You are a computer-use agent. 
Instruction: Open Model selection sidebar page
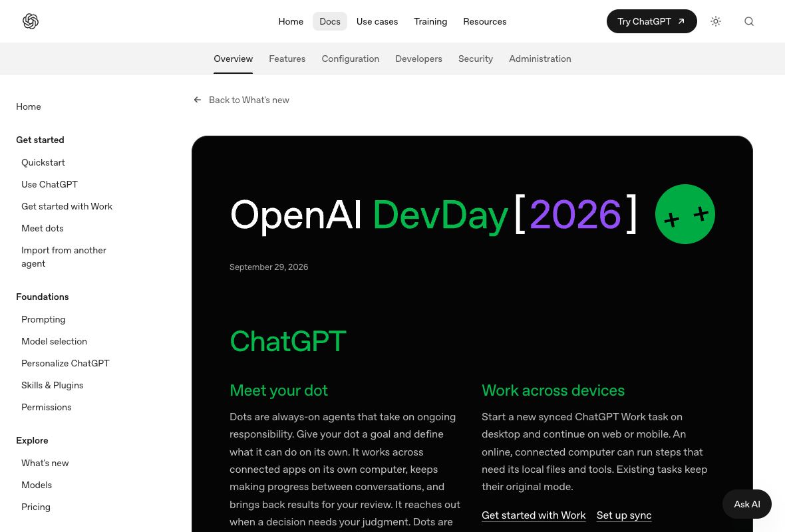[x=54, y=341]
